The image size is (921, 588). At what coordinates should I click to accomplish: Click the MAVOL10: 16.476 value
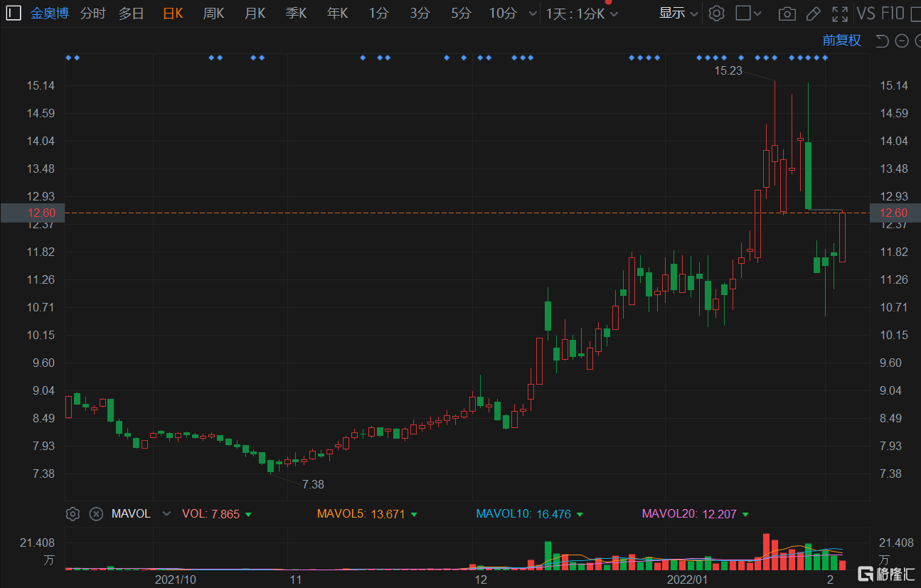(523, 513)
